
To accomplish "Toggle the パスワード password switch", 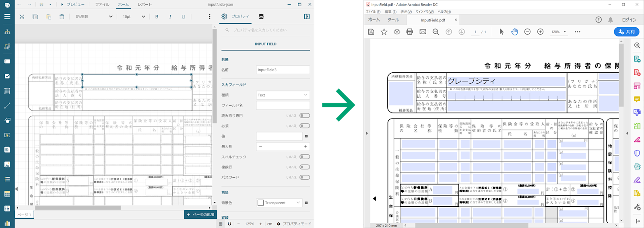I will [305, 177].
